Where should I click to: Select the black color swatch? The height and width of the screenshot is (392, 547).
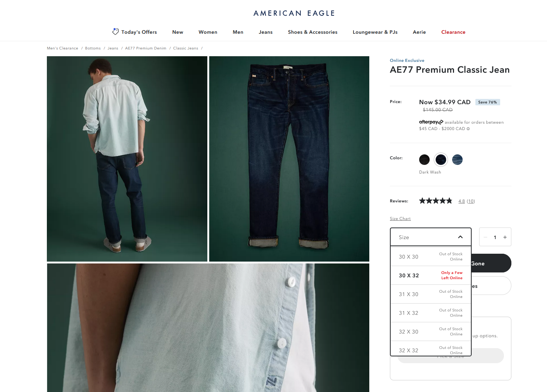tap(424, 160)
